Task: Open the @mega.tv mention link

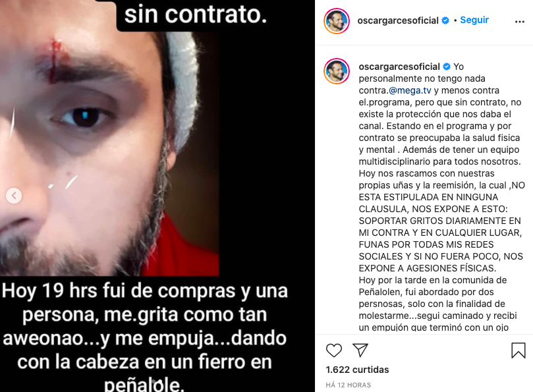Action: [x=410, y=90]
